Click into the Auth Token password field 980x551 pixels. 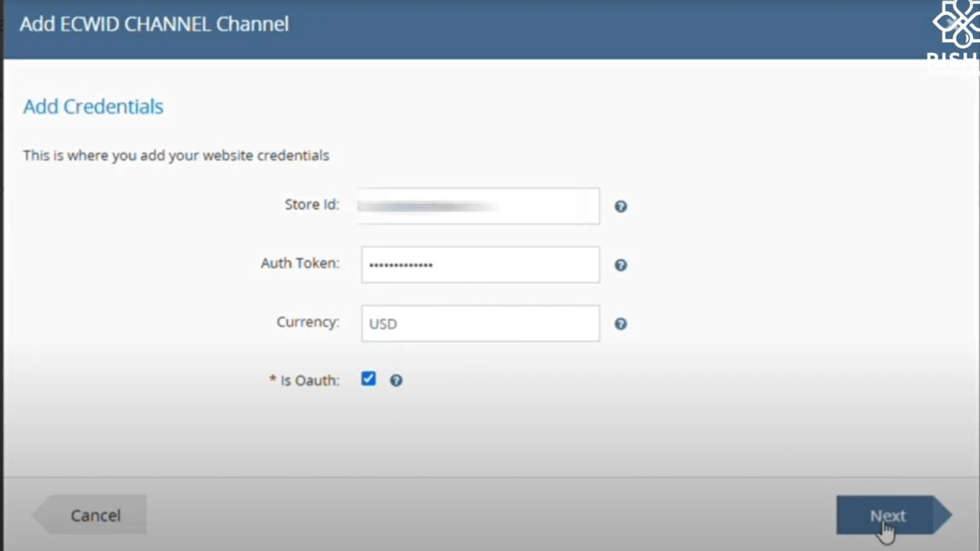480,265
